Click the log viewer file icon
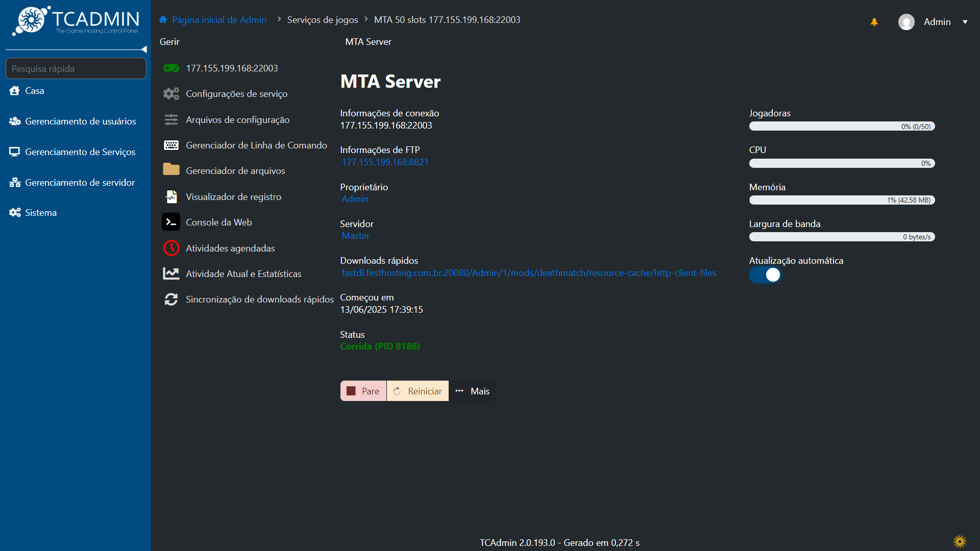Viewport: 980px width, 551px height. click(x=171, y=196)
